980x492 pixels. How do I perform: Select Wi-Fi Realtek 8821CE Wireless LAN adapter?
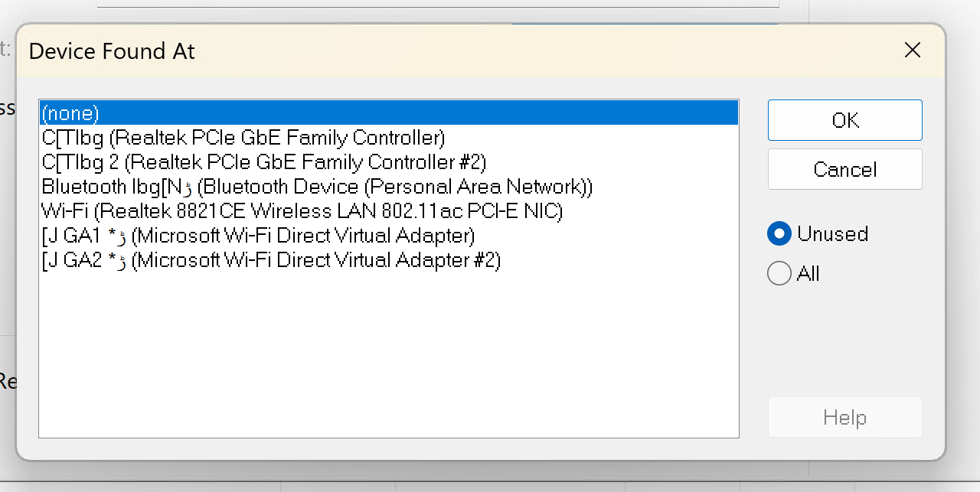point(302,211)
